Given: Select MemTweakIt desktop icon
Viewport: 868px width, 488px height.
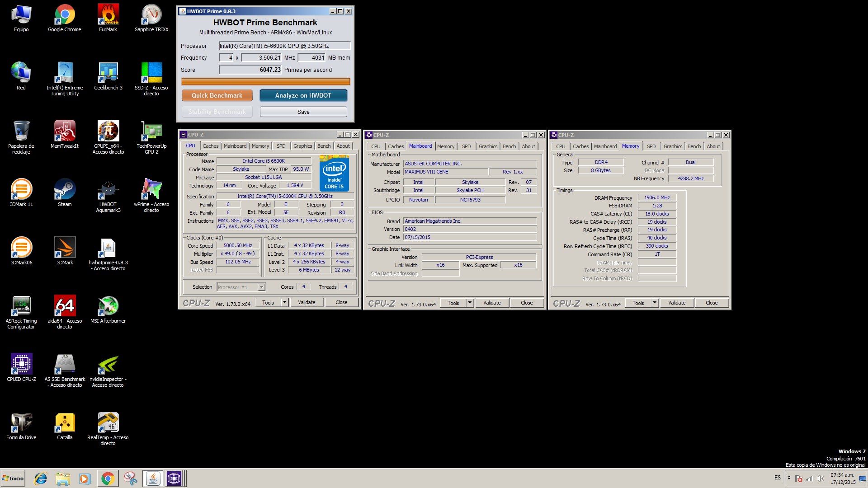Looking at the screenshot, I should pos(65,135).
